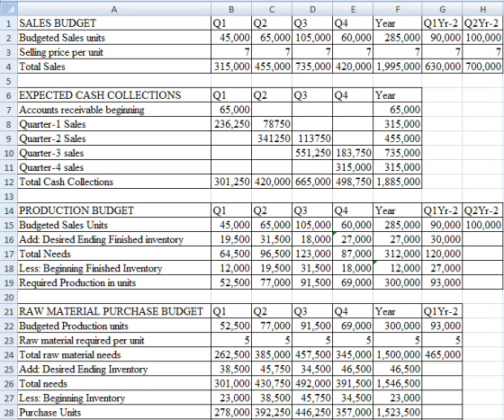Click yearly cash collections 1,885,000
This screenshot has height=420, width=504.
[x=397, y=182]
